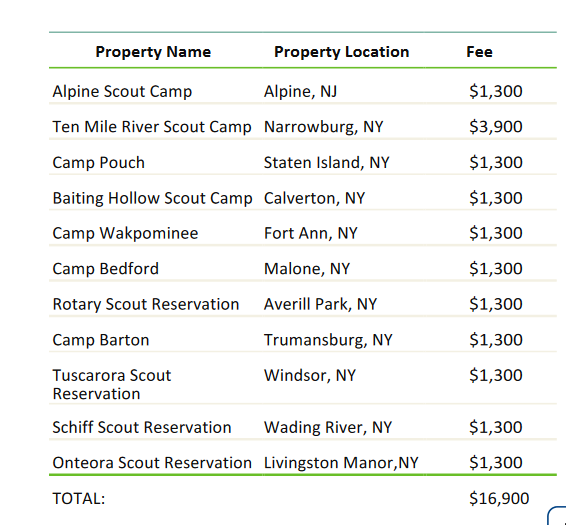
Task: Select the Ten Mile River Scout Camp cell
Action: [152, 127]
